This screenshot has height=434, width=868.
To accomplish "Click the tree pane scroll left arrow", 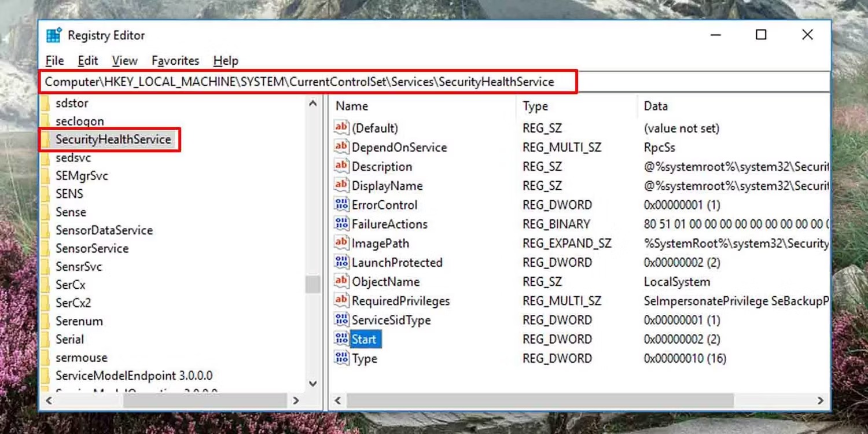I will pos(48,400).
